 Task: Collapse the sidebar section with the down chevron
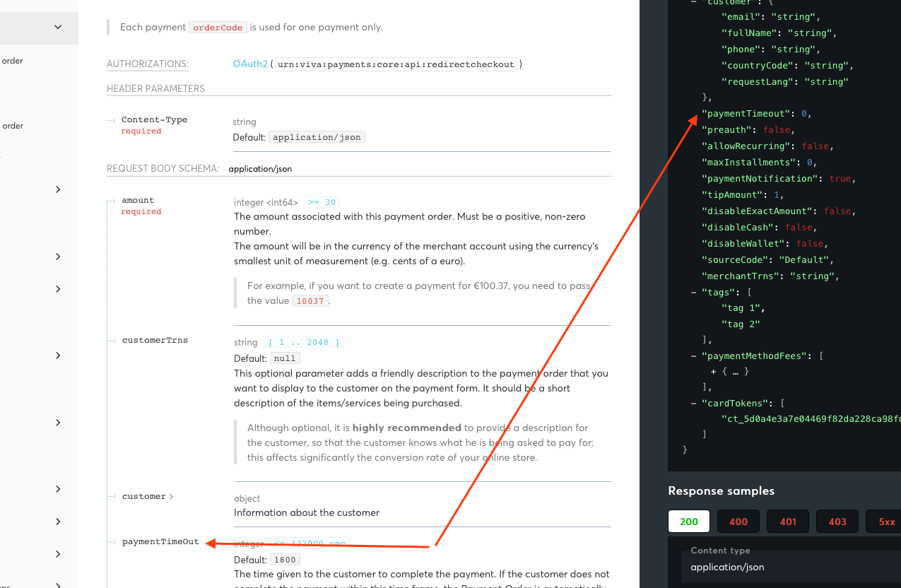(58, 28)
